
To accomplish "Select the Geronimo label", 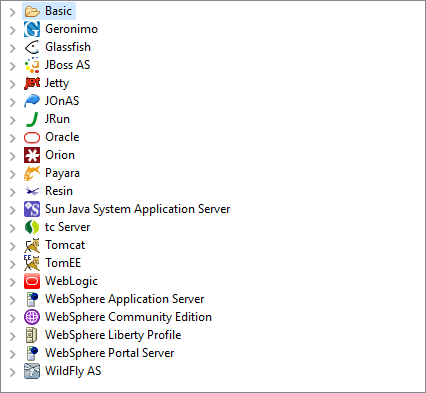I will tap(71, 29).
